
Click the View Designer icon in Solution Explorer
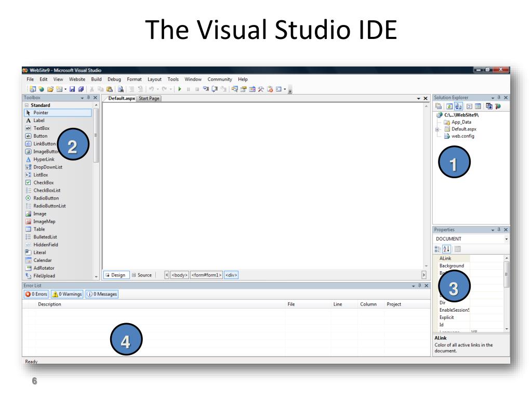pyautogui.click(x=478, y=106)
